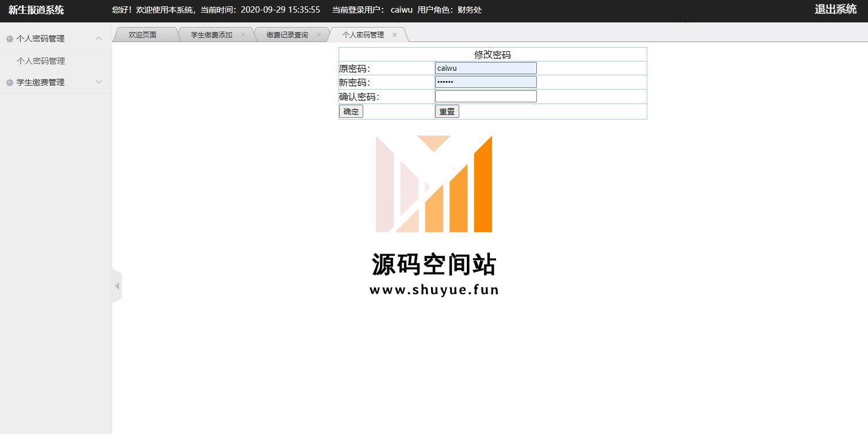Switch to the 学生缴费添加 tab
Screen dimensions: 868x434
(212, 35)
